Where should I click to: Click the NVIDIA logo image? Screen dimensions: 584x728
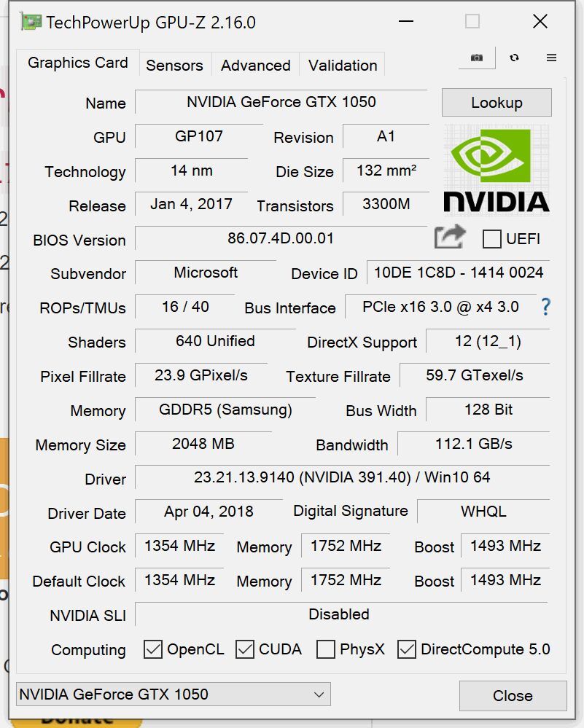[x=497, y=170]
